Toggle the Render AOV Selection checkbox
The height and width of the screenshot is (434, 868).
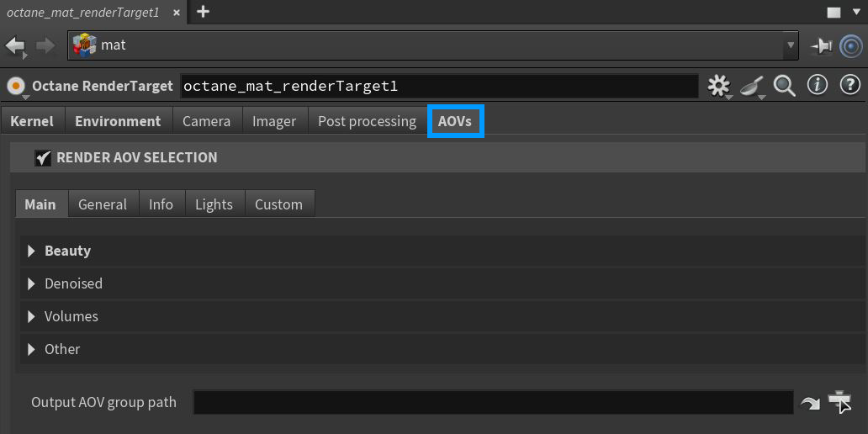[43, 157]
